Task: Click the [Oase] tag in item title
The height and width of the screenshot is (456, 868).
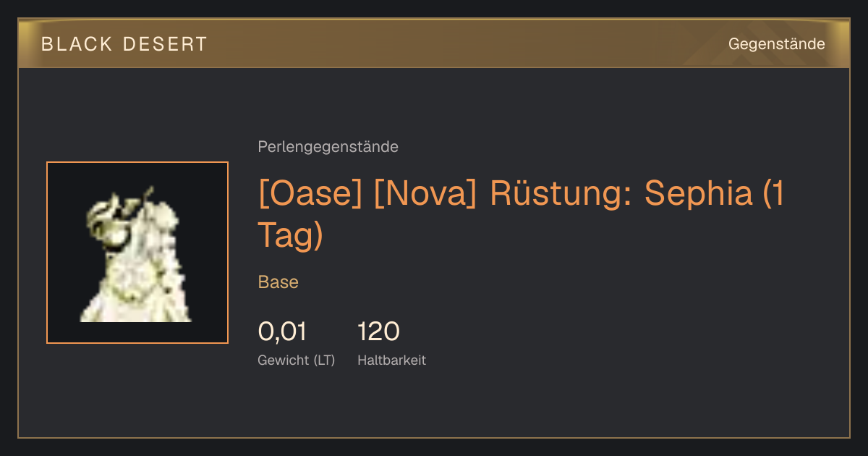Action: pos(310,194)
